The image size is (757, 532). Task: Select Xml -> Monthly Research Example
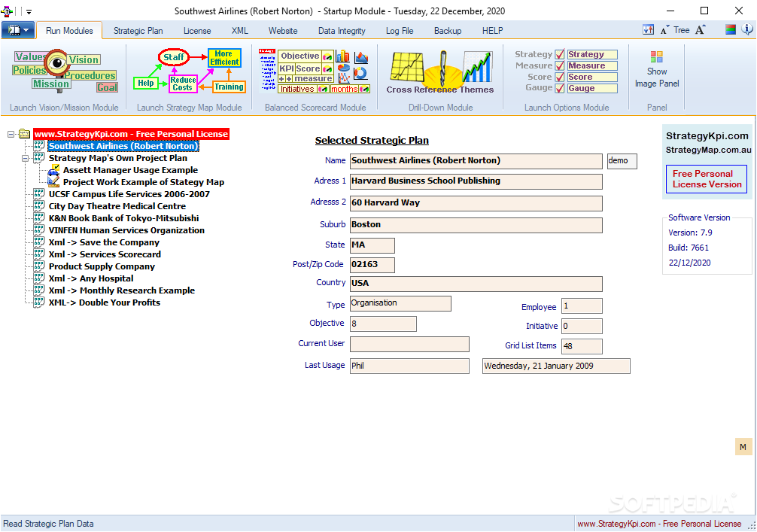point(122,290)
